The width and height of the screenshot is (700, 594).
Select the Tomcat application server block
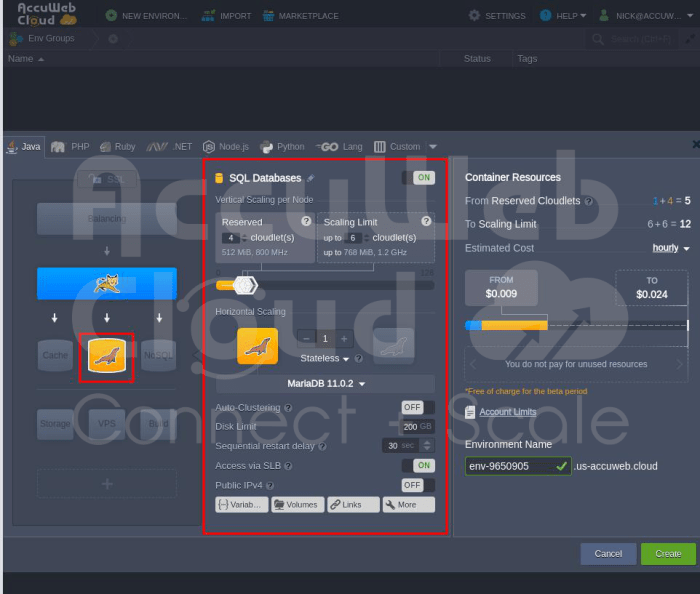pyautogui.click(x=107, y=283)
